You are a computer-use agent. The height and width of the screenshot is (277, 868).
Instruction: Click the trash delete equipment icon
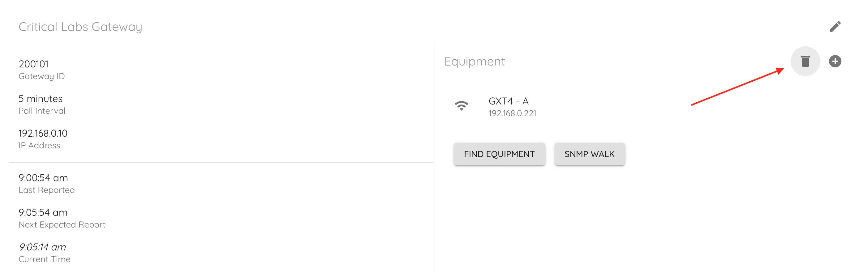pyautogui.click(x=805, y=61)
